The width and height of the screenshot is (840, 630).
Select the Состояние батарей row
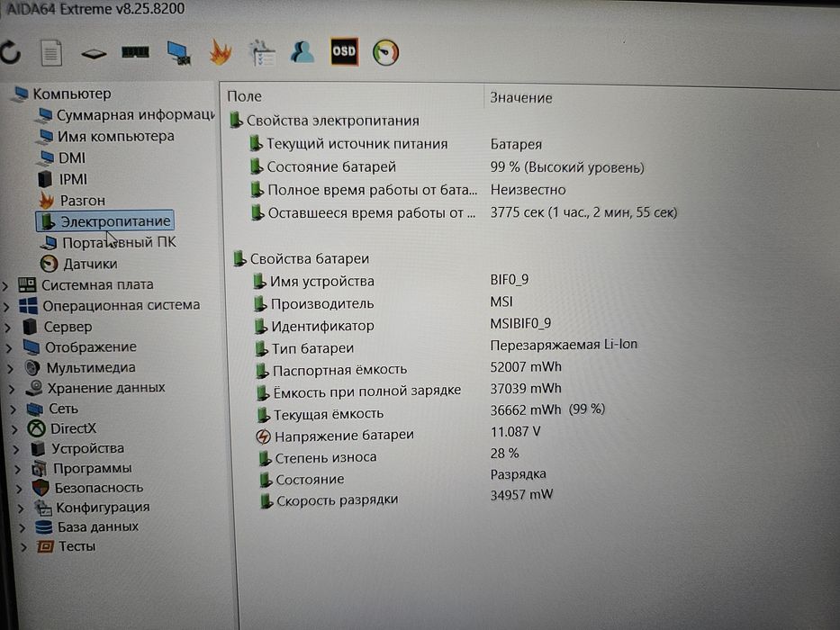point(331,167)
